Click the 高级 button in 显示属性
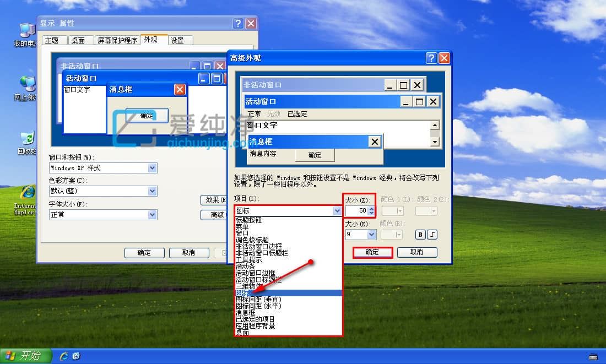The width and height of the screenshot is (606, 364). click(214, 215)
